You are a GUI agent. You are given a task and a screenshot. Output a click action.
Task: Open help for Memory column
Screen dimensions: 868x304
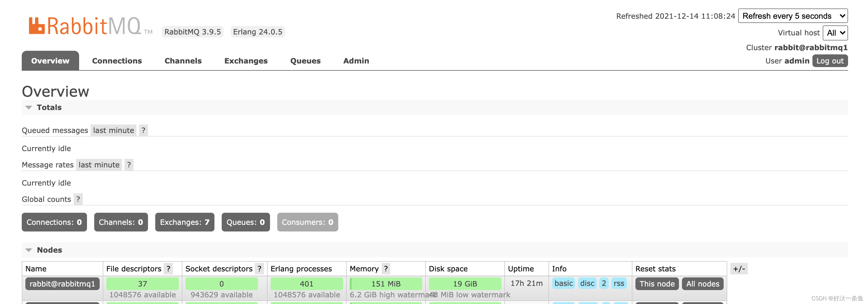click(386, 269)
